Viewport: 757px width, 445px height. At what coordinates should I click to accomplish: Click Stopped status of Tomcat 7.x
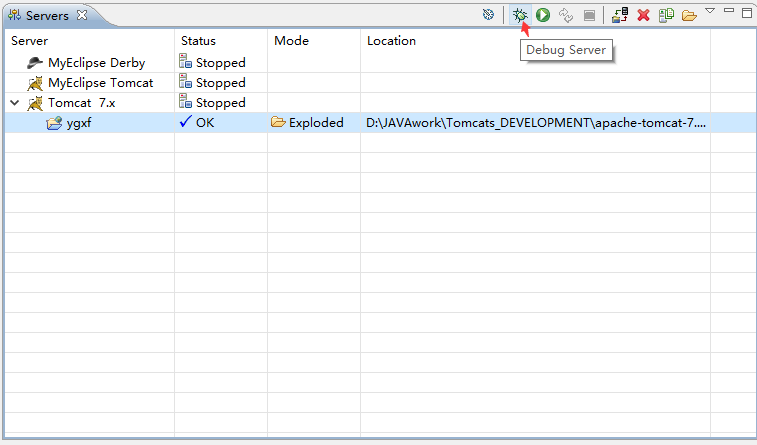click(x=221, y=103)
